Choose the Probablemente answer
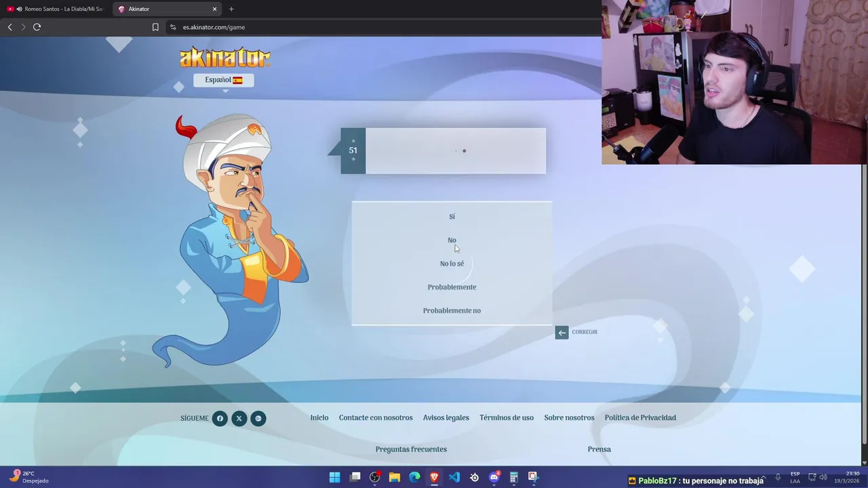This screenshot has width=868, height=488. pyautogui.click(x=452, y=287)
